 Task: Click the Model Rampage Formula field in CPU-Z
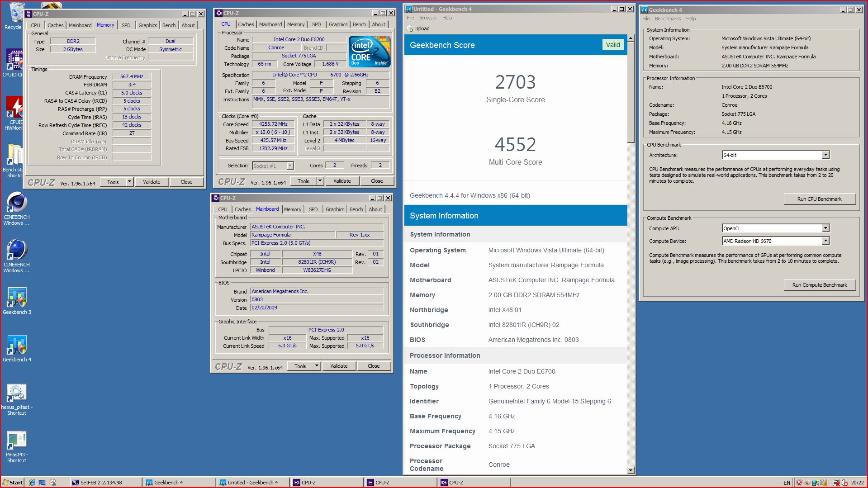point(293,235)
